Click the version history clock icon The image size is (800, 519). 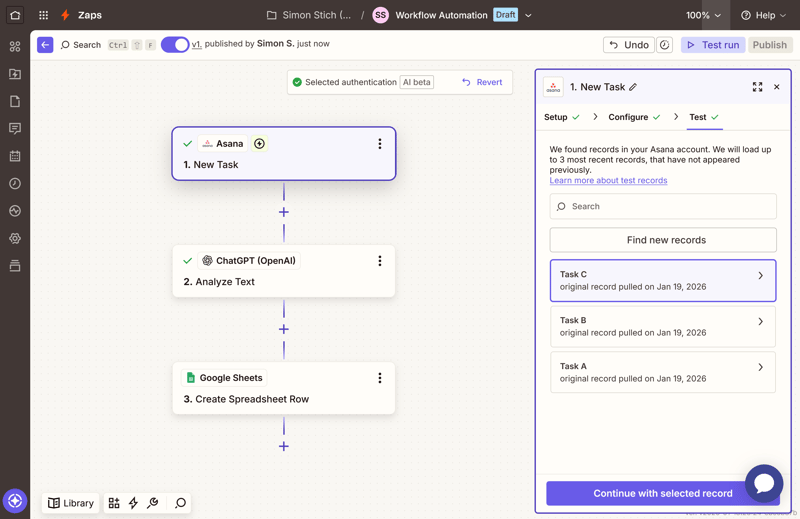click(664, 45)
